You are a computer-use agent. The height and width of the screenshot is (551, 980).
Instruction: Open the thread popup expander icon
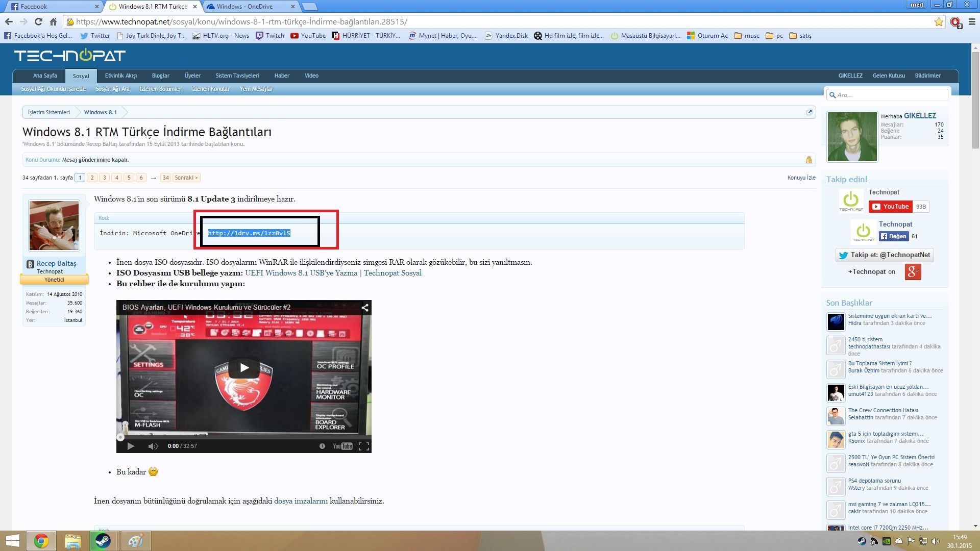[809, 112]
